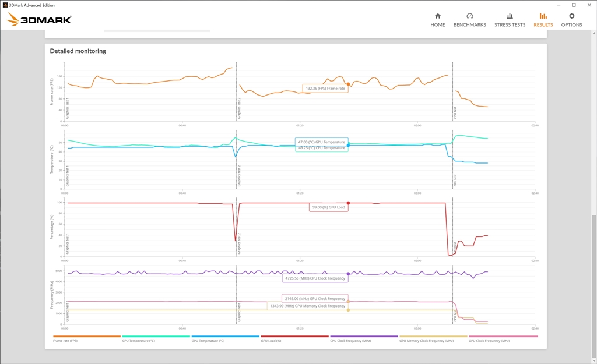Click the vertical scrollbar thumb

point(594,285)
